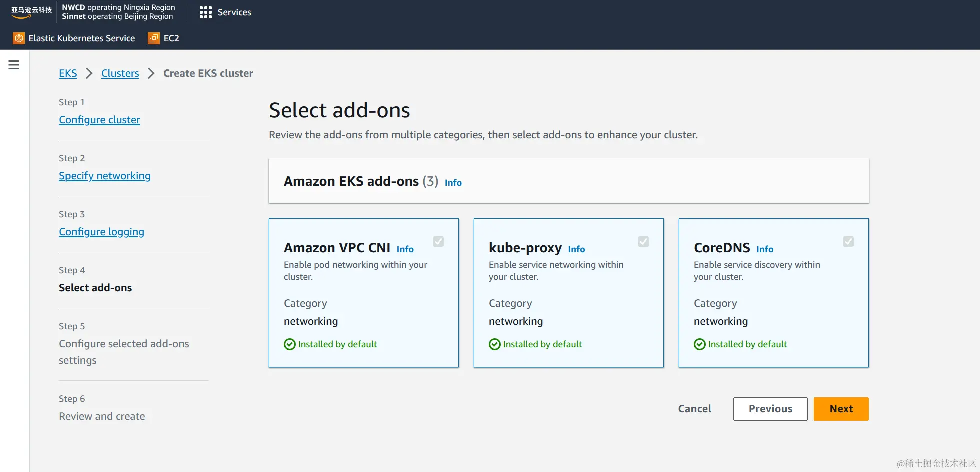Go to Clusters breadcrumb link
980x472 pixels.
click(x=120, y=73)
